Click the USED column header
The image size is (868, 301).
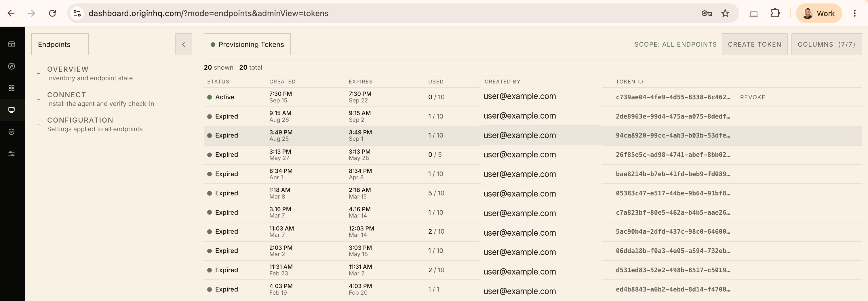(435, 81)
